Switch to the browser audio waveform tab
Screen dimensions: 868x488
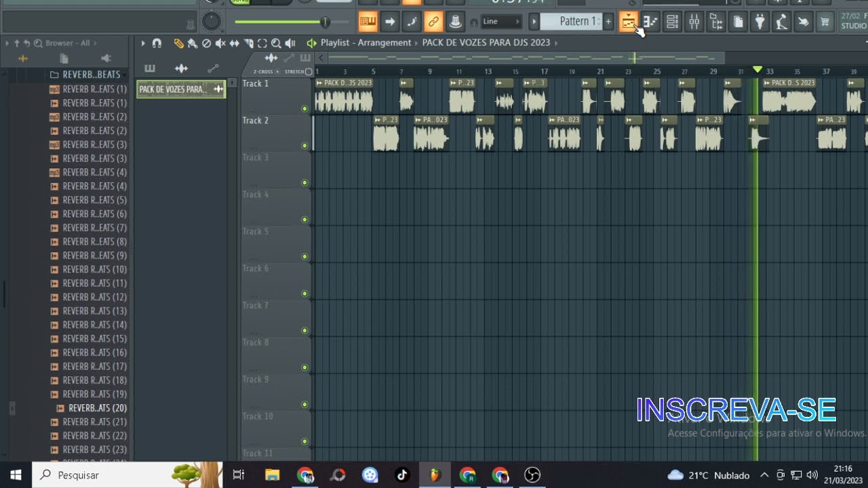tap(22, 58)
